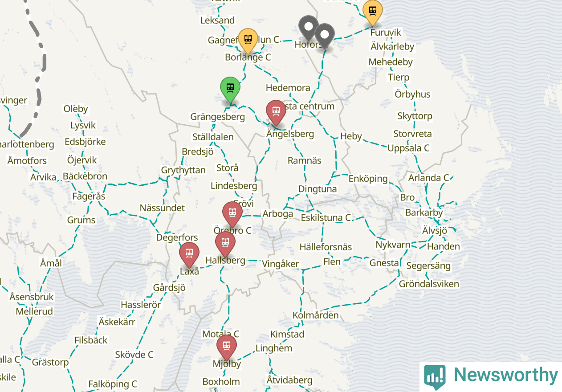
Task: Select the Eskilstuna C map label
Action: pos(326,218)
